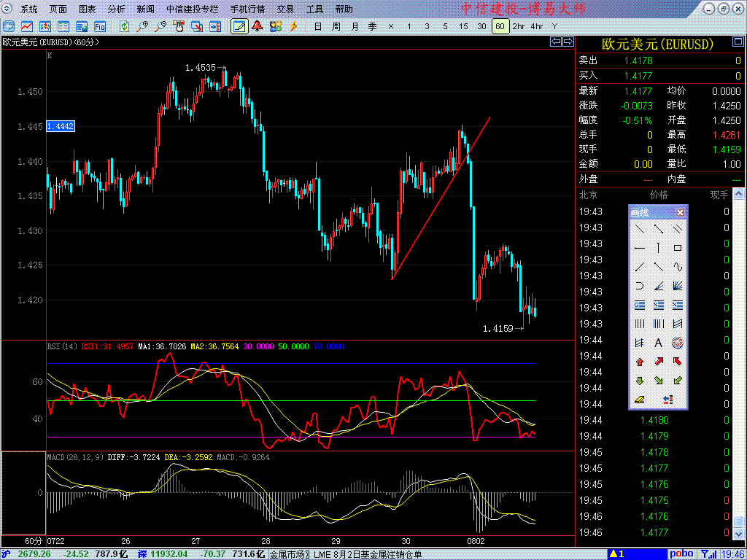Click the lightning bolt flash trade icon

pyautogui.click(x=293, y=26)
